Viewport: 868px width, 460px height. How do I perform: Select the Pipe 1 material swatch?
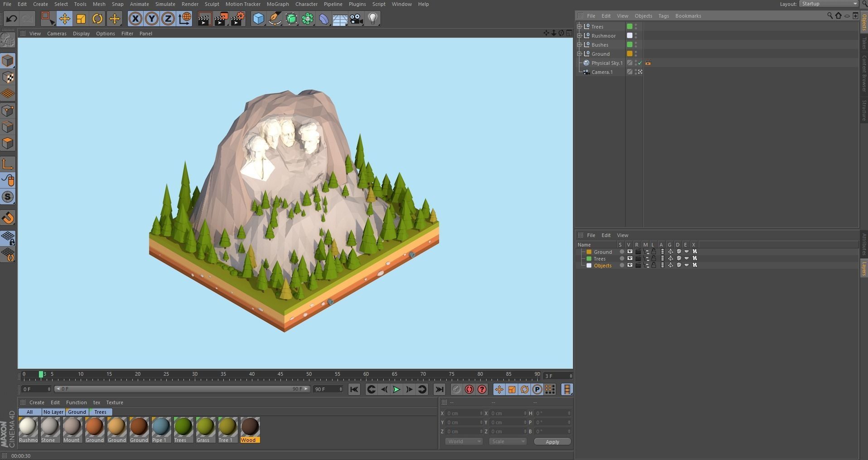pyautogui.click(x=161, y=430)
